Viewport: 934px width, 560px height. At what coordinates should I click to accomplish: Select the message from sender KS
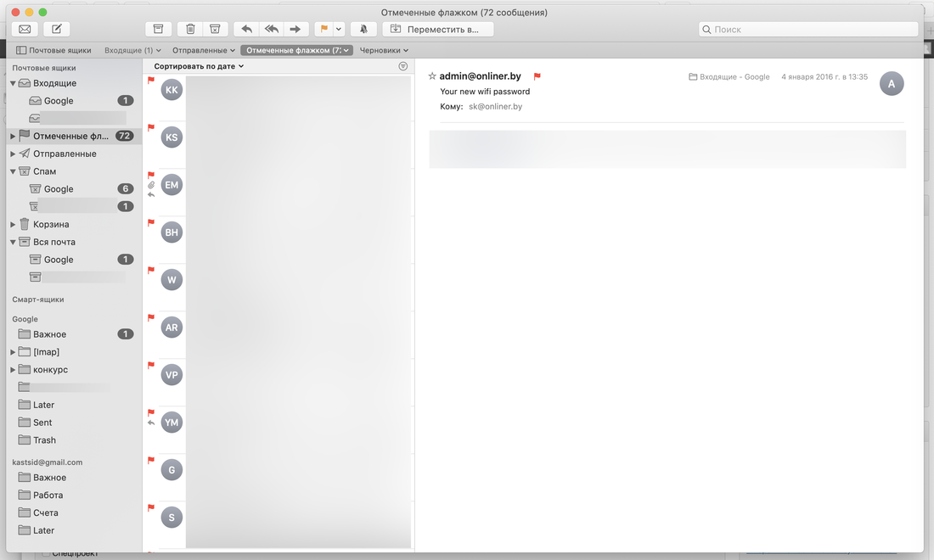point(279,144)
